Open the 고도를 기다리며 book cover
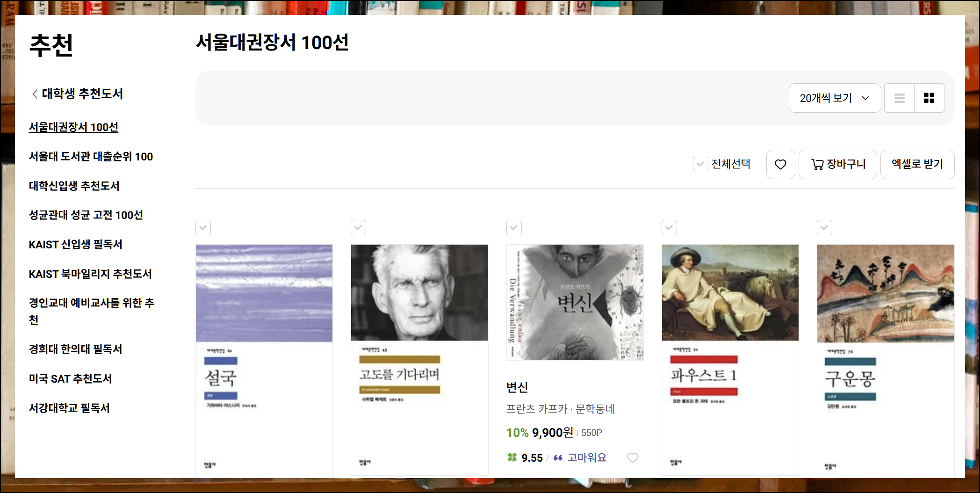980x493 pixels. 419,360
